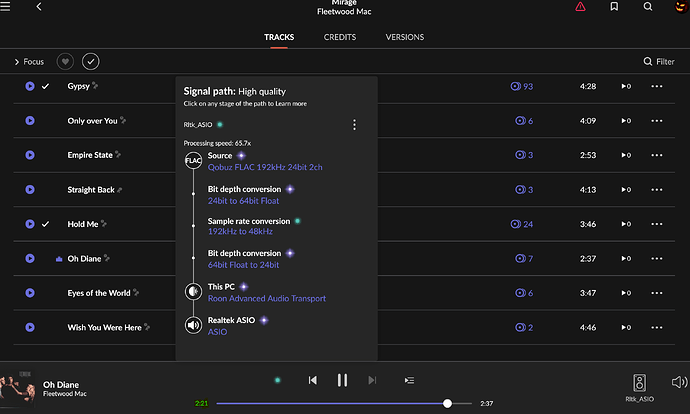Image resolution: width=690 pixels, height=414 pixels.
Task: Open the 64bit Float to 24bit stage
Action: pyautogui.click(x=243, y=265)
